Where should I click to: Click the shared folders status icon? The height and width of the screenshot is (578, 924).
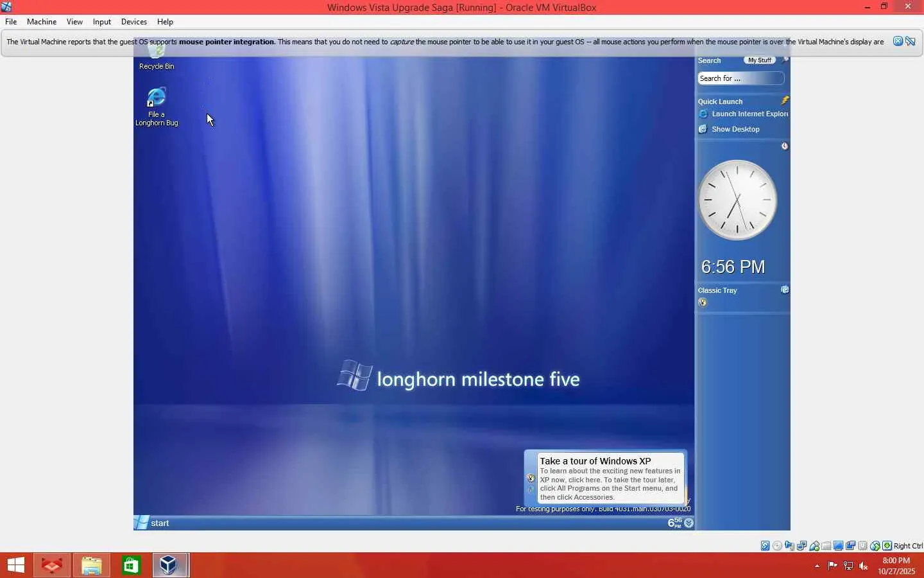tap(826, 546)
